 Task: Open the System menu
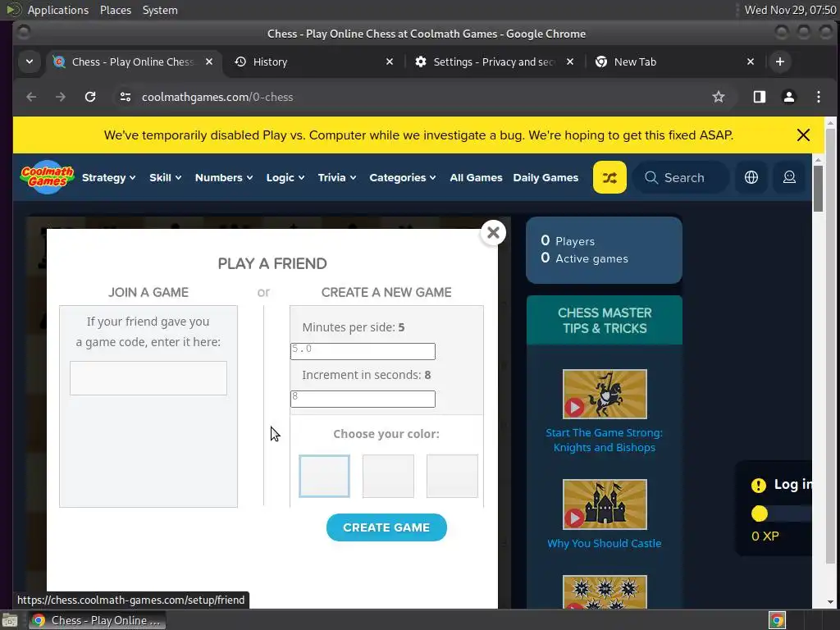click(x=160, y=10)
